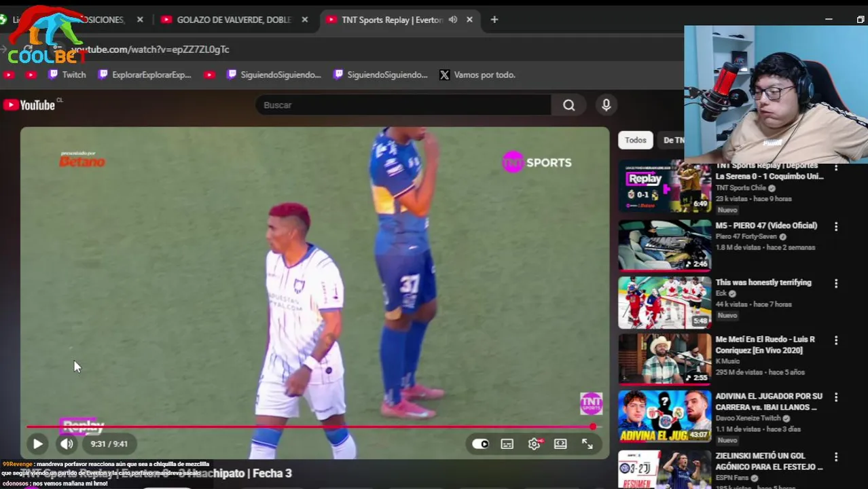Open the second SiguiendoSiguiendo... Twitch bookmark
The height and width of the screenshot is (489, 868).
[x=380, y=75]
